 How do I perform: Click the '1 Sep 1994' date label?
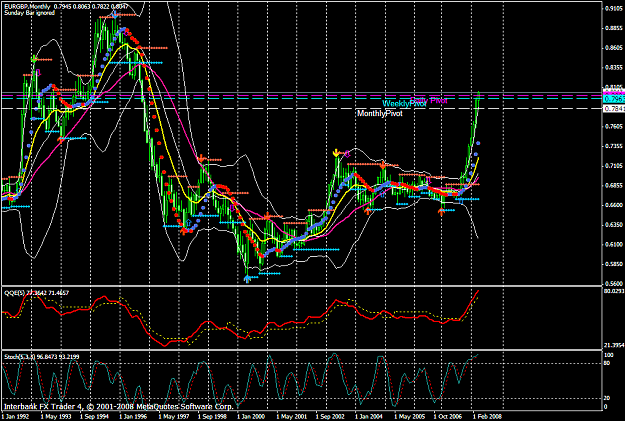click(94, 417)
